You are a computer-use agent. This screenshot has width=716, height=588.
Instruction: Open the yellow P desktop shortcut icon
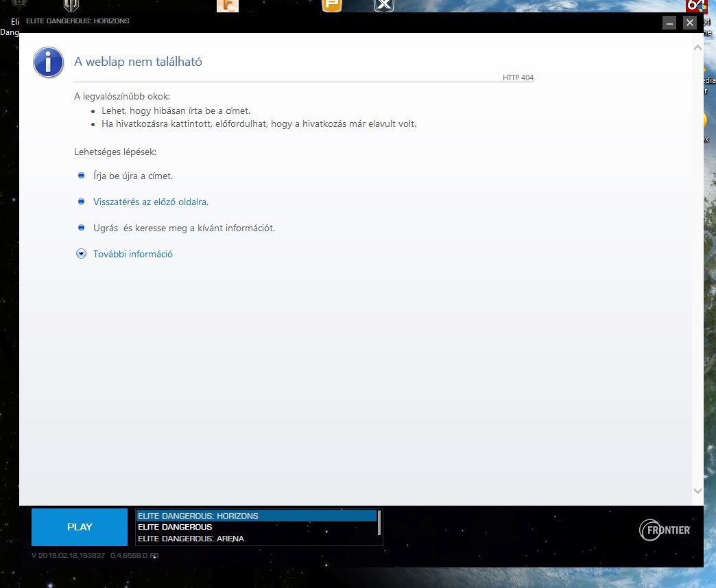click(332, 5)
